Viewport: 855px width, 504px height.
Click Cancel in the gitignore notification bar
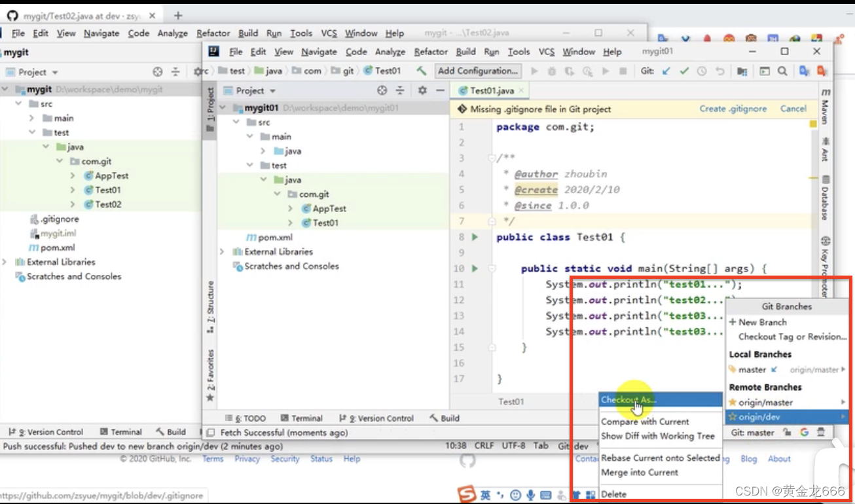pyautogui.click(x=793, y=109)
